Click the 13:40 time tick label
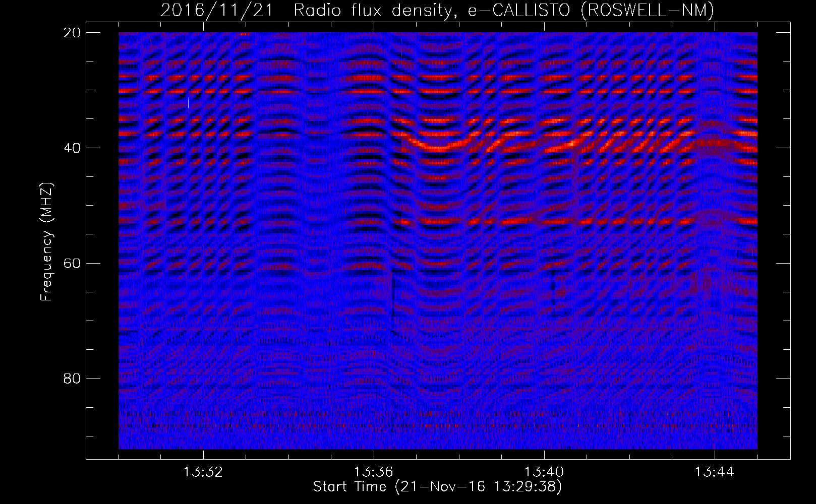Viewport: 816px width, 504px height. click(544, 472)
